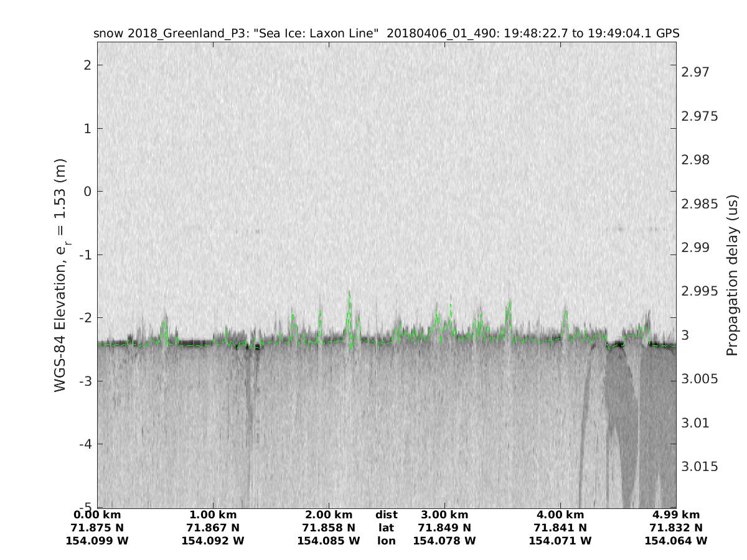The image size is (747, 560).
Task: Select the elevation tick label -5
Action: click(x=85, y=506)
